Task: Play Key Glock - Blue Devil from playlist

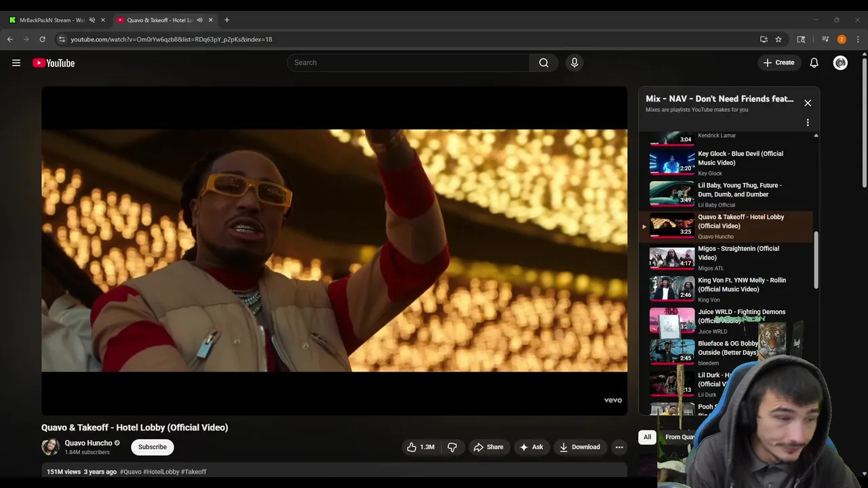Action: point(726,163)
